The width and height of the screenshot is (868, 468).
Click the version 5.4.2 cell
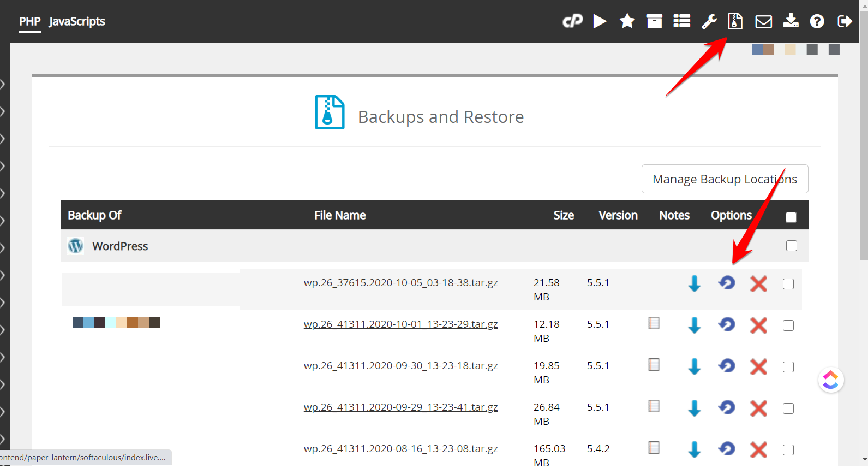tap(598, 449)
